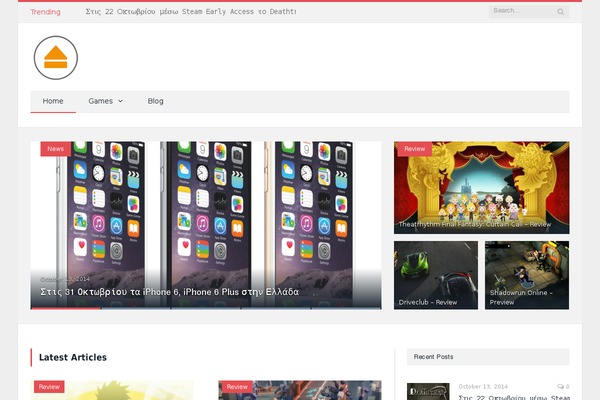Click the Trending label
Image resolution: width=600 pixels, height=400 pixels.
click(x=45, y=12)
